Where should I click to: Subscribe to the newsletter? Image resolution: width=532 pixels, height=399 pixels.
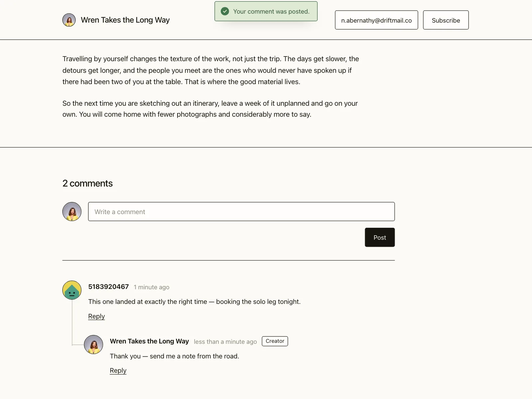[x=446, y=20]
